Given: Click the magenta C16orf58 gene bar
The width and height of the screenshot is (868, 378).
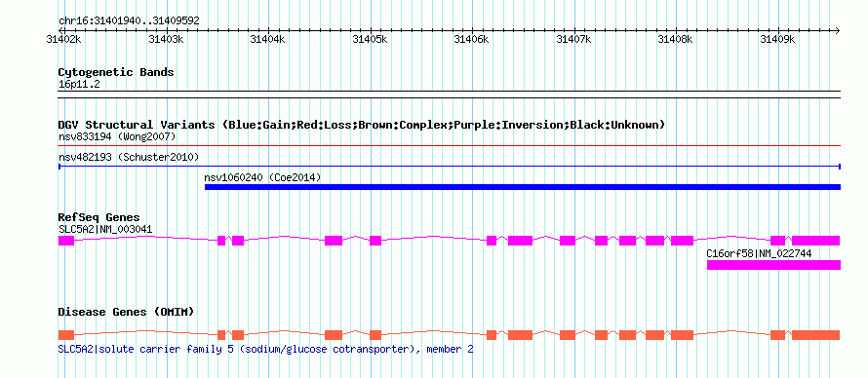Looking at the screenshot, I should point(774,265).
